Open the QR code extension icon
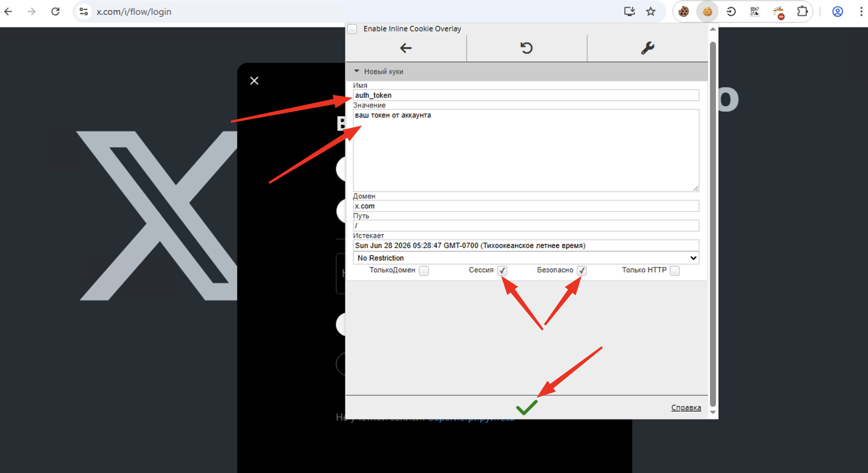Image resolution: width=868 pixels, height=473 pixels. point(755,12)
